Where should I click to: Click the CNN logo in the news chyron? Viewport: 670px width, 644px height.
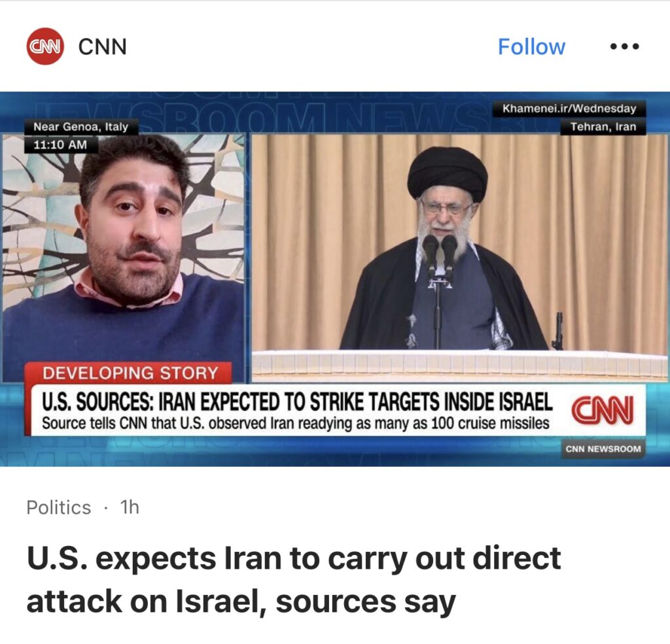(603, 410)
